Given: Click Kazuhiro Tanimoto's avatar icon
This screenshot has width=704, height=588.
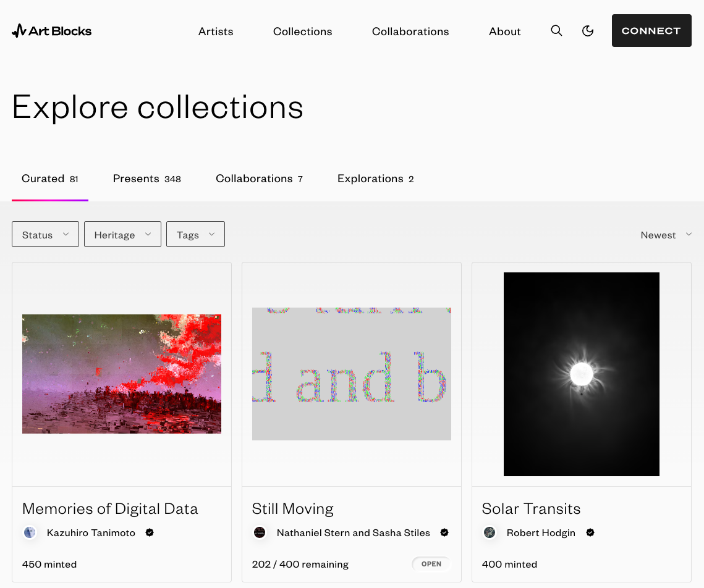Looking at the screenshot, I should coord(30,532).
